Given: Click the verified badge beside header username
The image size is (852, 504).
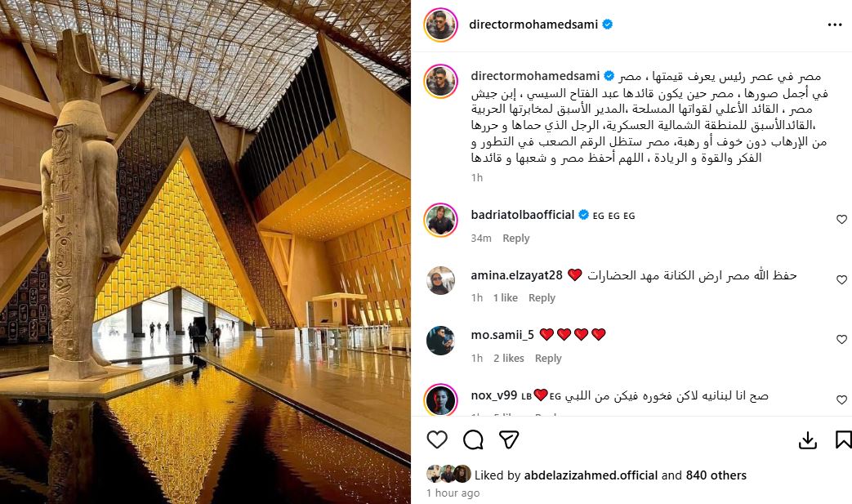Looking at the screenshot, I should [x=608, y=25].
